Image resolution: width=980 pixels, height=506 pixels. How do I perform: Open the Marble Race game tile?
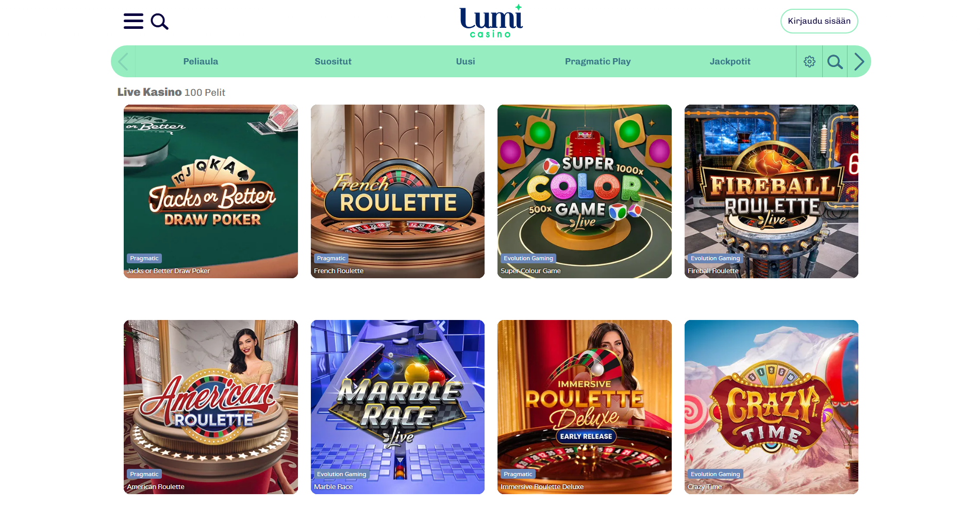[x=397, y=407]
